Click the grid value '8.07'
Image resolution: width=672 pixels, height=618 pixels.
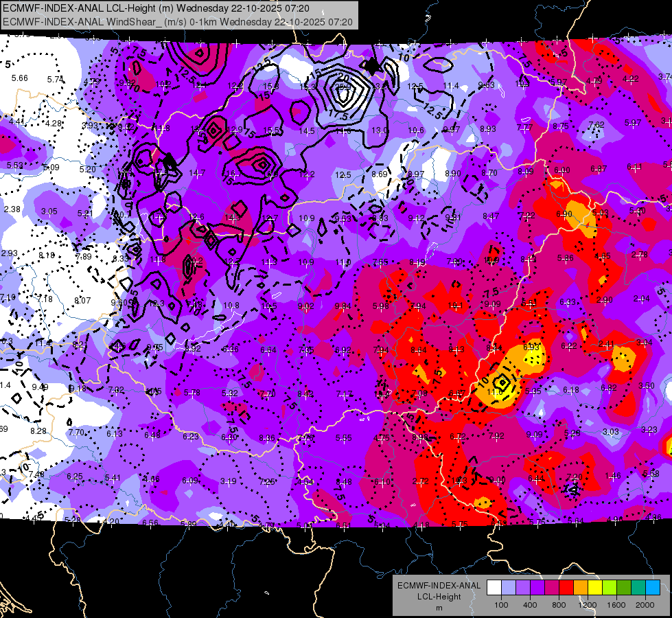82,301
